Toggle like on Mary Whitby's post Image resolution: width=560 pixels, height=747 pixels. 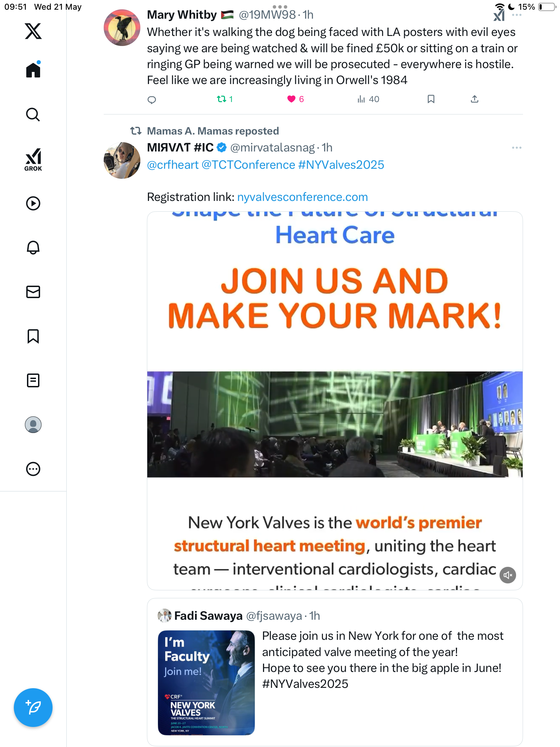coord(295,99)
